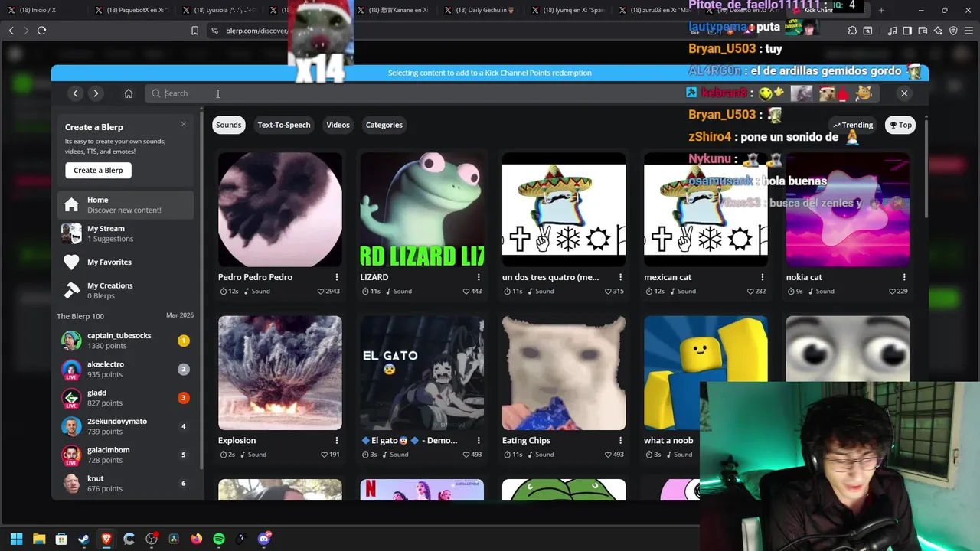Image resolution: width=980 pixels, height=551 pixels.
Task: Bookmark this page icon
Action: click(x=194, y=31)
